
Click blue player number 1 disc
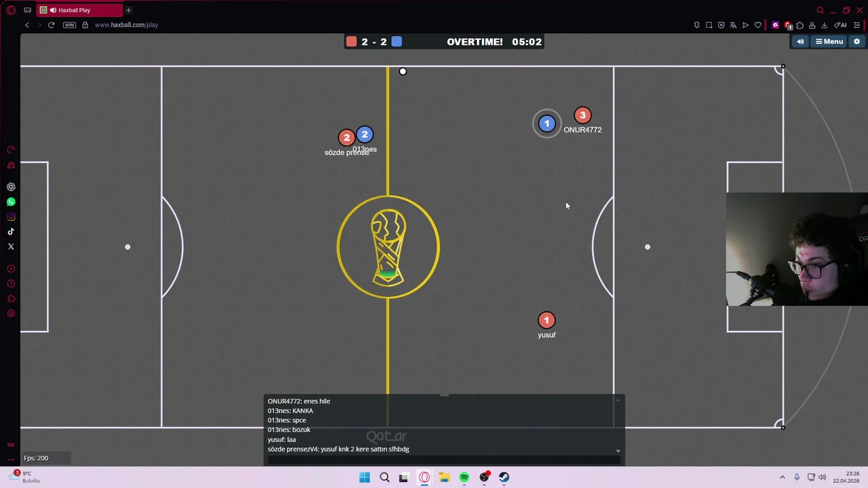tap(547, 123)
